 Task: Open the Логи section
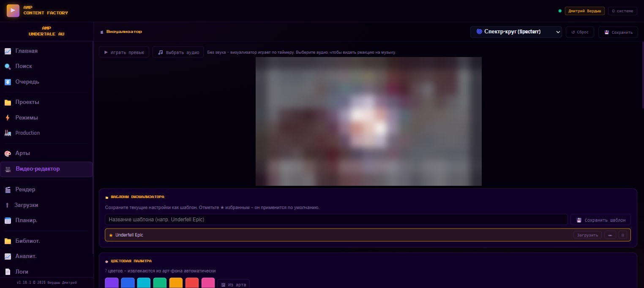[x=46, y=272]
